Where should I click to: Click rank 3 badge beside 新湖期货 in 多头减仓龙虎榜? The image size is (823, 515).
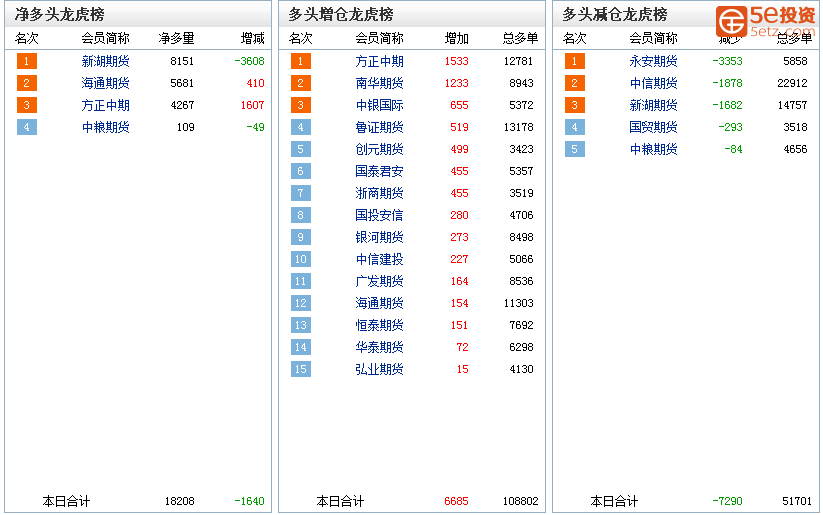(575, 106)
